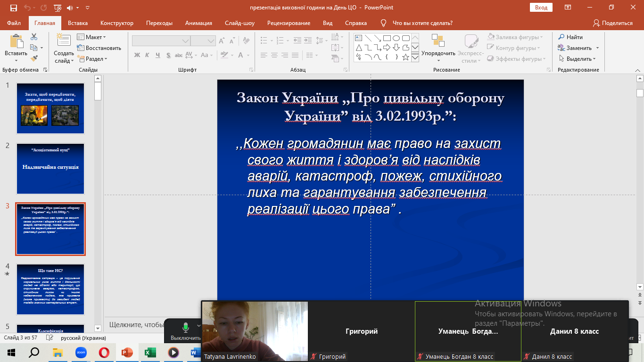Viewport: 644px width, 362px height.
Task: Click the Создать слайд new slide icon
Action: click(63, 41)
